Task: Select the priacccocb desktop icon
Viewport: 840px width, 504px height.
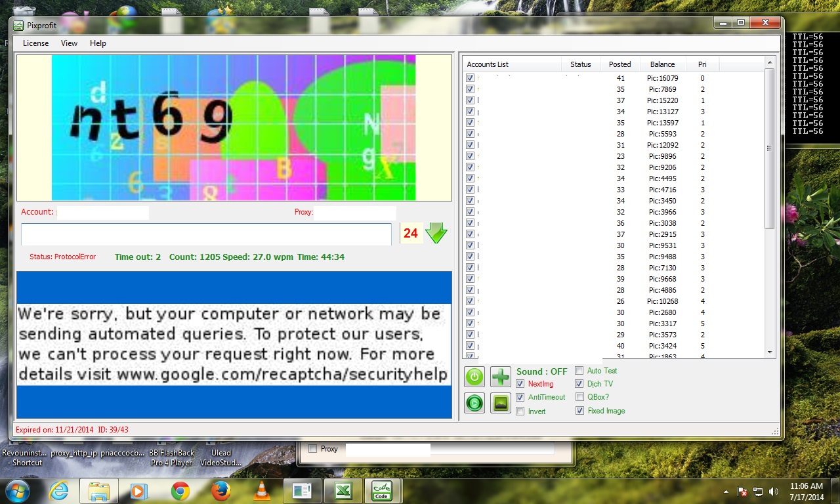Action: [123, 453]
